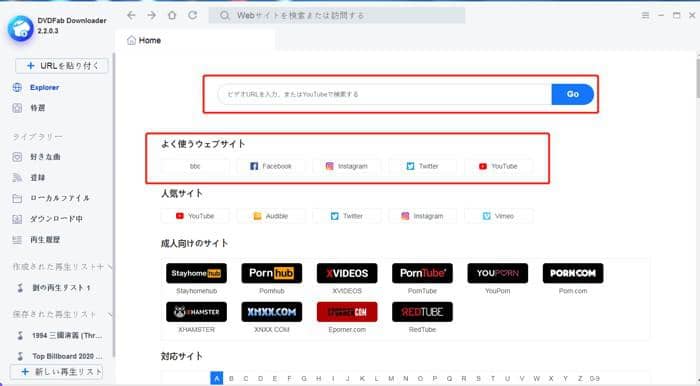This screenshot has height=386, width=700.
Task: Open Vimeo under 人気サイト
Action: tap(499, 216)
